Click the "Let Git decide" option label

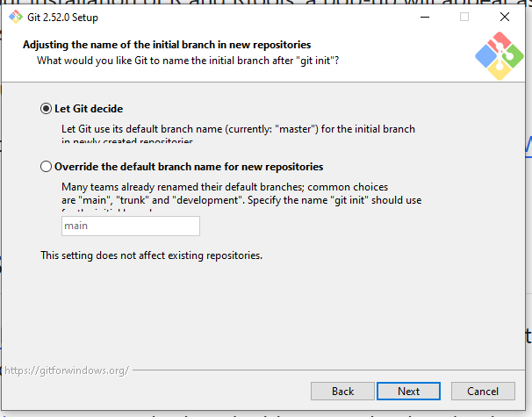(89, 109)
